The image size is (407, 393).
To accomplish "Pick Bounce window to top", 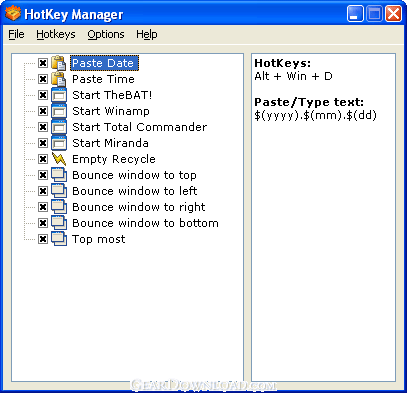I will [134, 175].
